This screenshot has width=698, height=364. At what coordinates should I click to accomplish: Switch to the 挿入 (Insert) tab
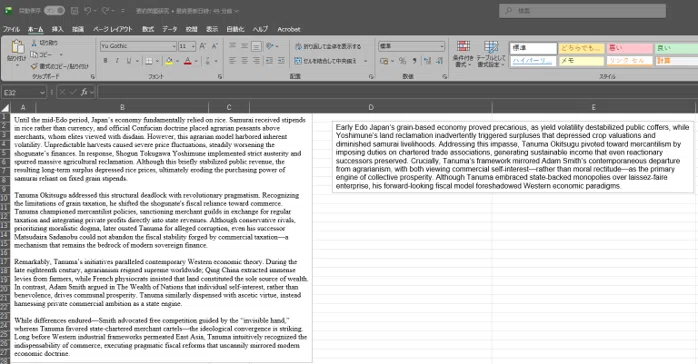(x=57, y=29)
